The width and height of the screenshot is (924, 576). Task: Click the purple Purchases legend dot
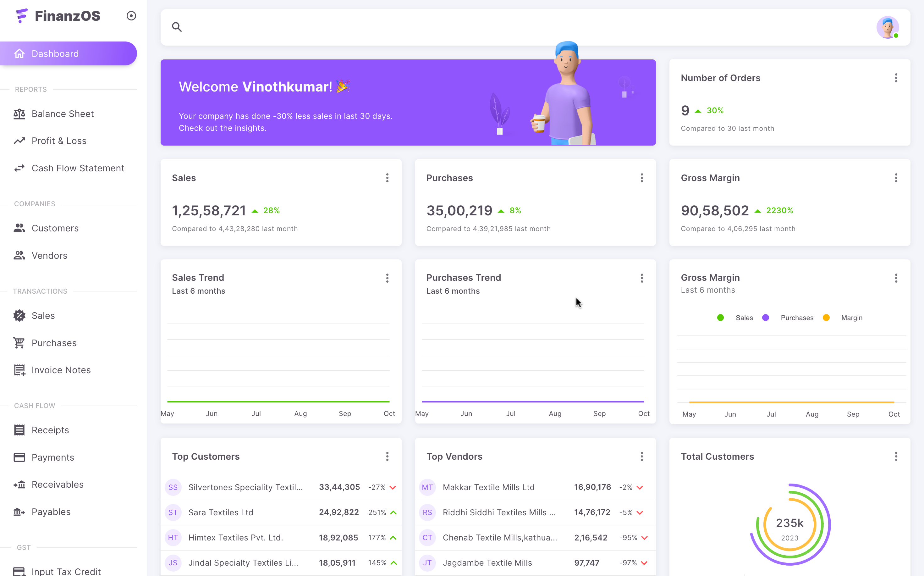(x=766, y=318)
